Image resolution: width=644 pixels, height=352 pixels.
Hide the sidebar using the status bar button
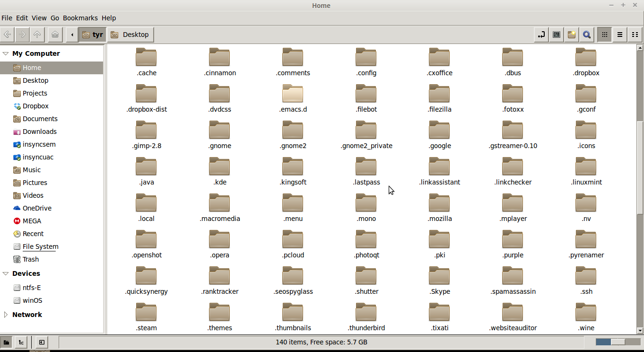42,342
